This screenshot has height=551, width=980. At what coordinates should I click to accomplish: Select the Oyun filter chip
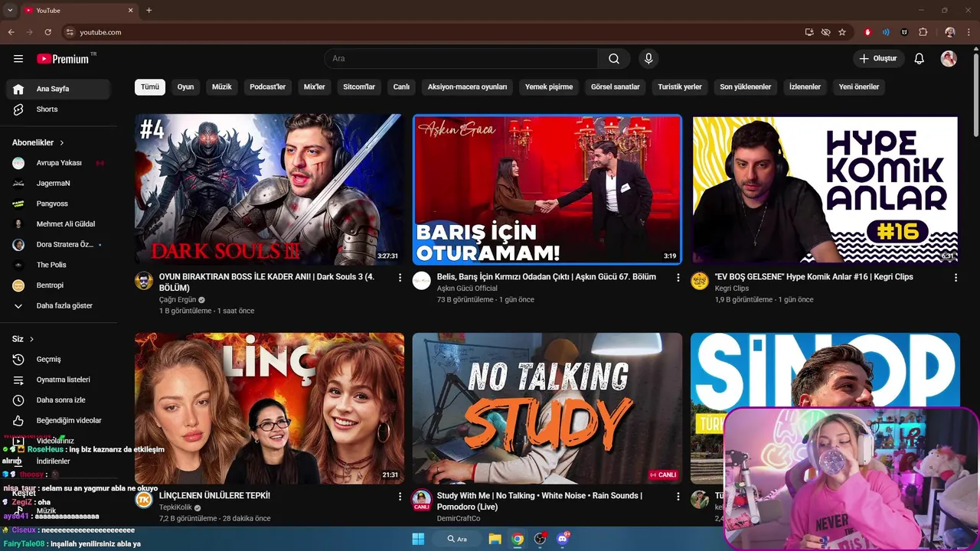[x=185, y=87]
